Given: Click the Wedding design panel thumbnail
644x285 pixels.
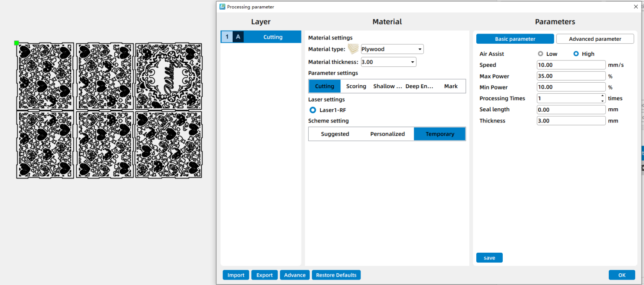Looking at the screenshot, I should point(169,76).
